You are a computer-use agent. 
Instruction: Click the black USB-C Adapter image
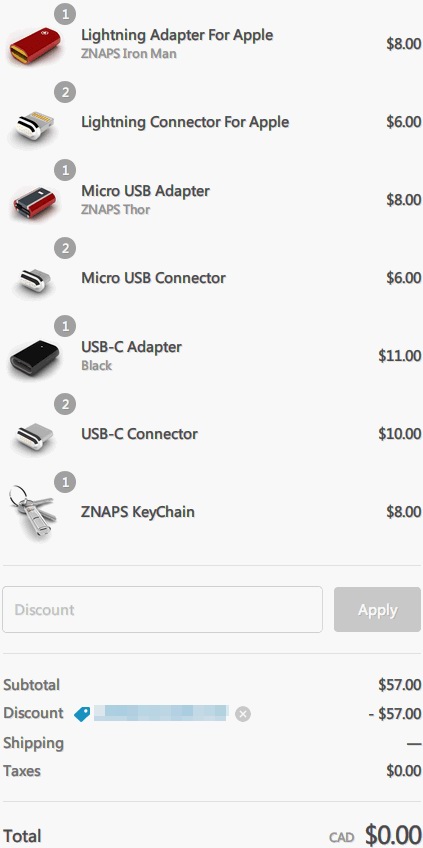(x=34, y=358)
